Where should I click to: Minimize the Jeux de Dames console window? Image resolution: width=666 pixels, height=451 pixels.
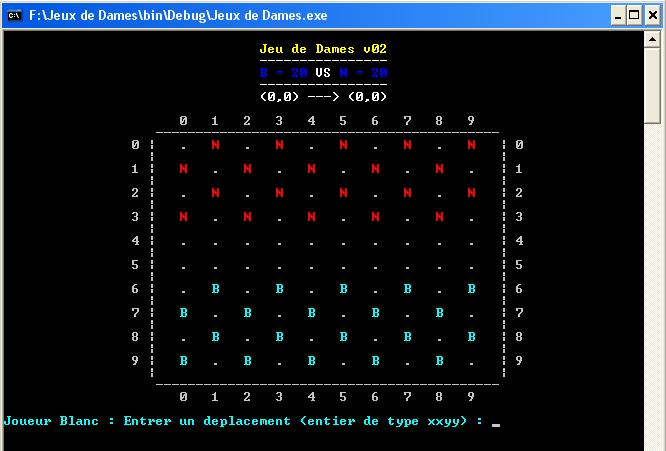tap(618, 16)
